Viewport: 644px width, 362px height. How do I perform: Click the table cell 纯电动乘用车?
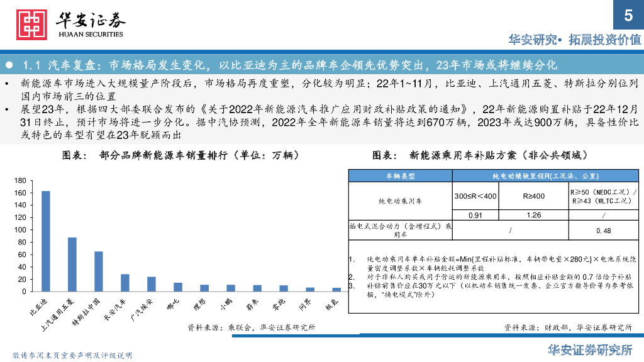coord(400,201)
